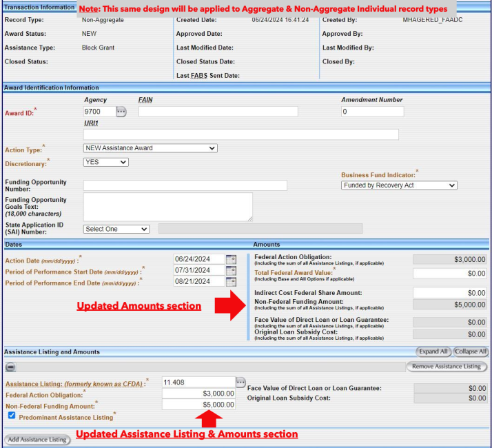Click the Remove Assistance Listing button
492x448 pixels.
coord(447,367)
